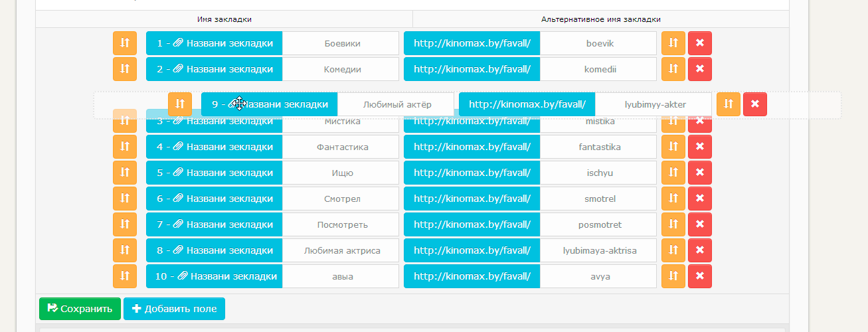
Task: Delete the boevik bookmark row
Action: [x=699, y=43]
